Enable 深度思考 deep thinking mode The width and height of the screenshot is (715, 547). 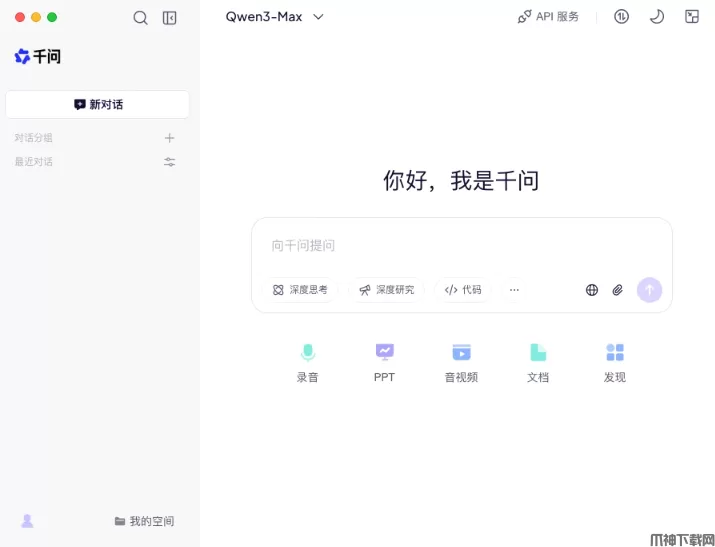pos(300,290)
